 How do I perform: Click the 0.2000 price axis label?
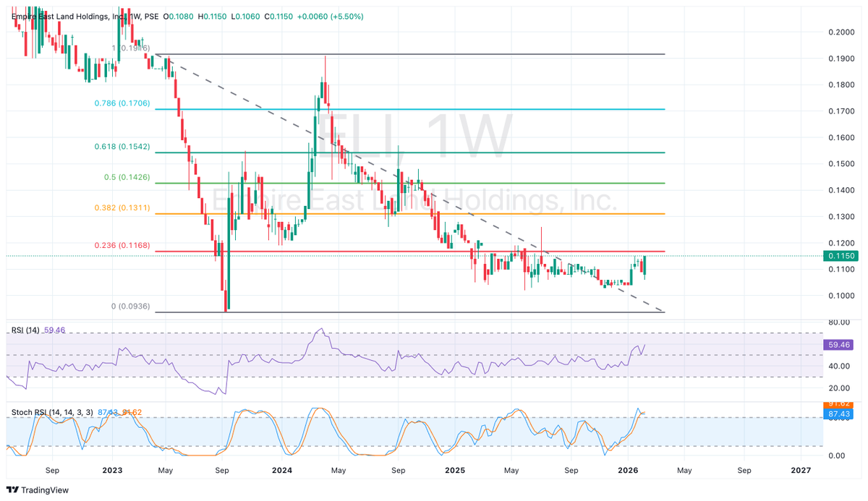tap(841, 32)
